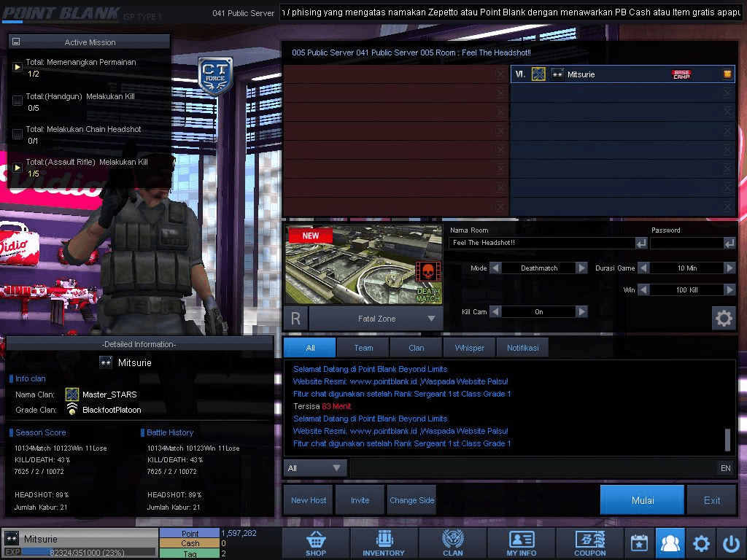Open the COUPON icon
This screenshot has width=747, height=560.
coord(589,542)
